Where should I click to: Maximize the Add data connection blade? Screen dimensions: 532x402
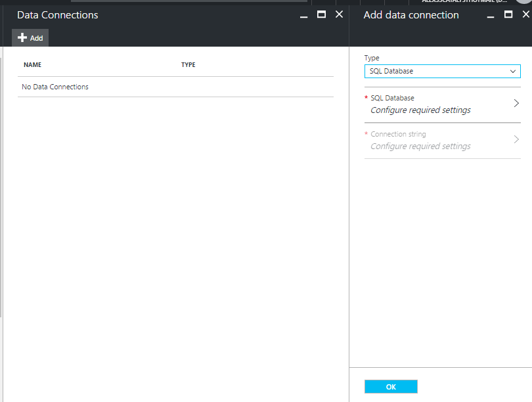click(508, 14)
